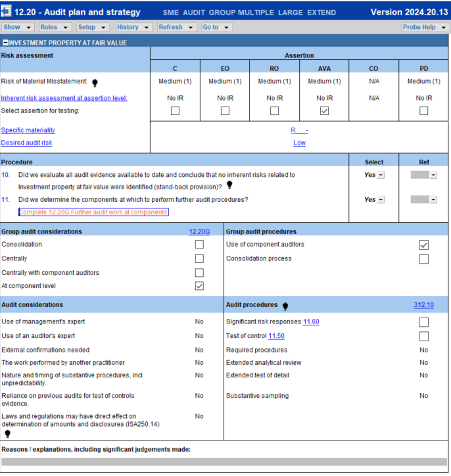Click No value for Required procedures

pyautogui.click(x=423, y=350)
